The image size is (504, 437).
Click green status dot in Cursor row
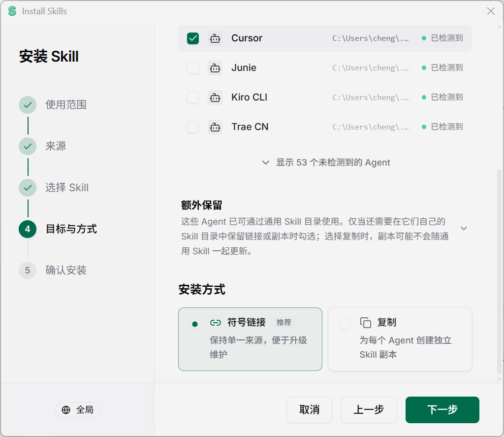point(424,38)
